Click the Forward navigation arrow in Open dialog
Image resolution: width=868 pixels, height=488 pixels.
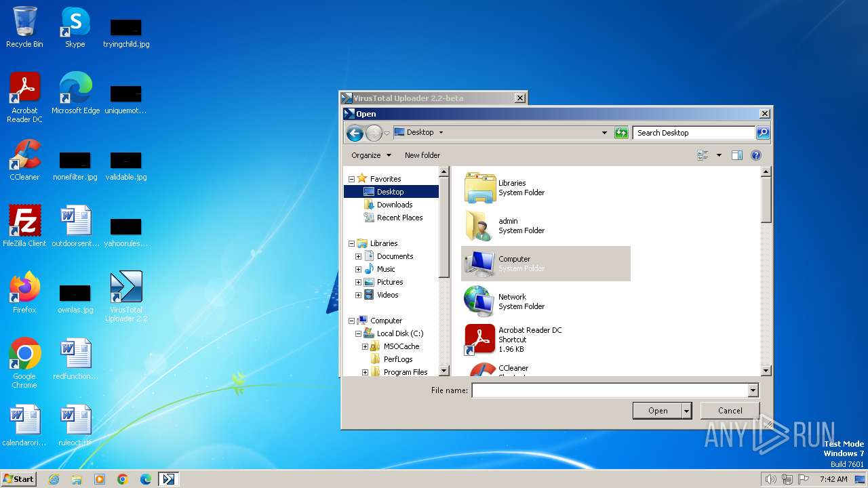pyautogui.click(x=374, y=133)
